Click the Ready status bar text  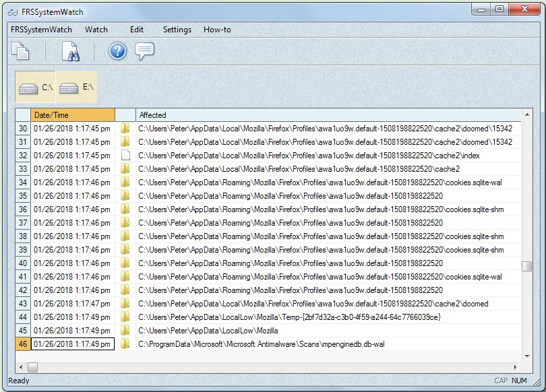pos(19,381)
